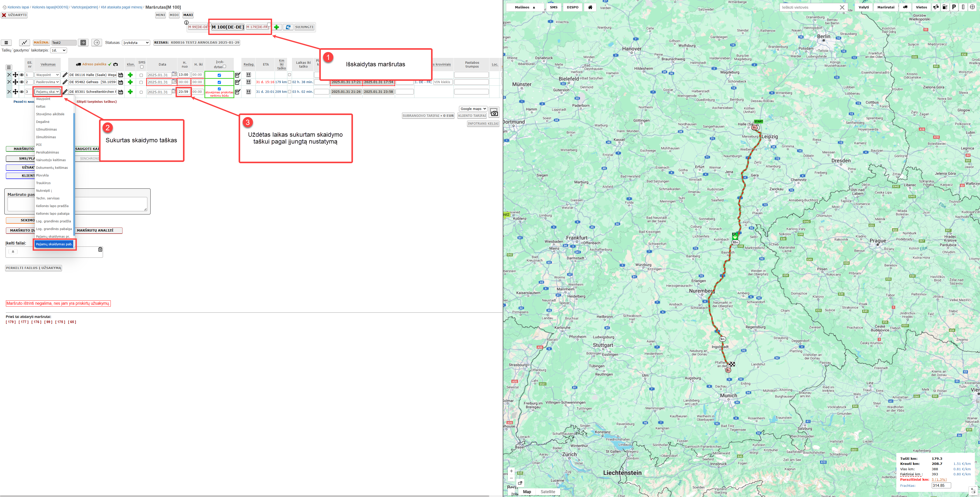Clear the map search field with X

(x=842, y=7)
